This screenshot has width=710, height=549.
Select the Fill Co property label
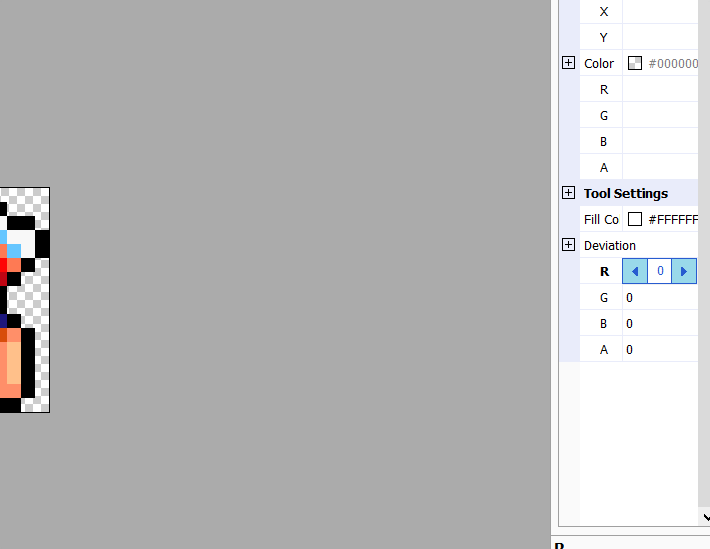click(x=601, y=220)
